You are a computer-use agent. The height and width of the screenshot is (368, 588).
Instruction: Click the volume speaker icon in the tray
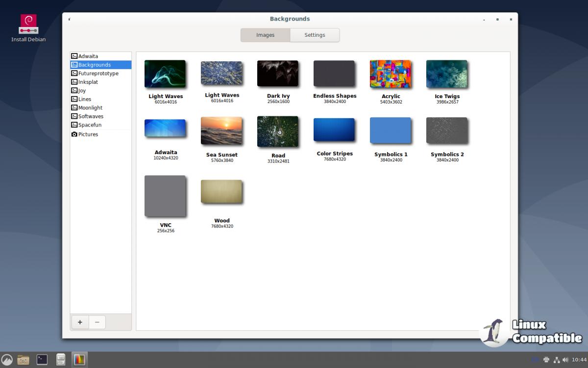(x=566, y=360)
